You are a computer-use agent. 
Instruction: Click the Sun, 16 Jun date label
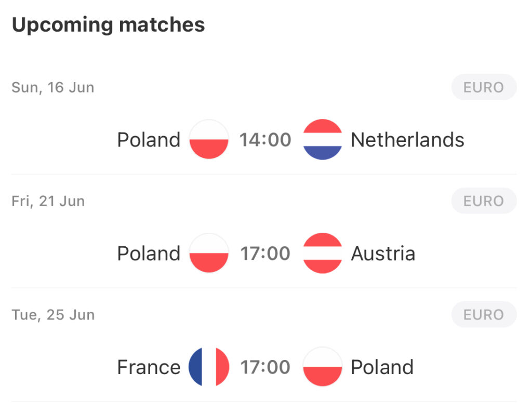[x=53, y=88]
